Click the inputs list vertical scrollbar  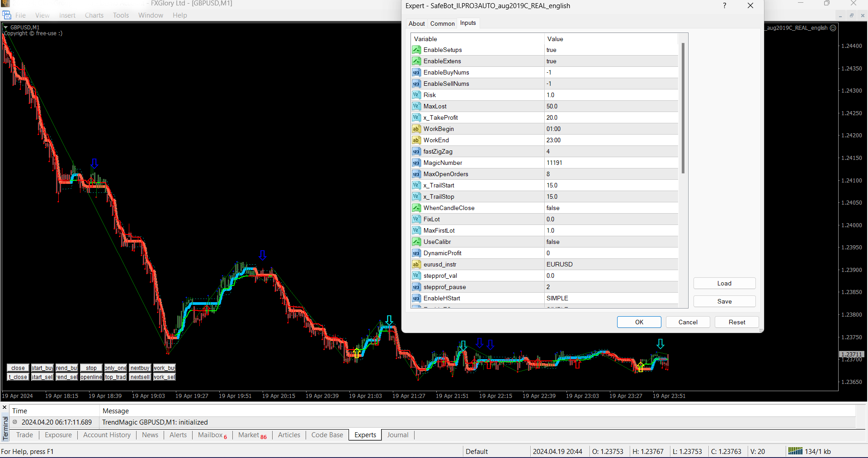pyautogui.click(x=683, y=108)
